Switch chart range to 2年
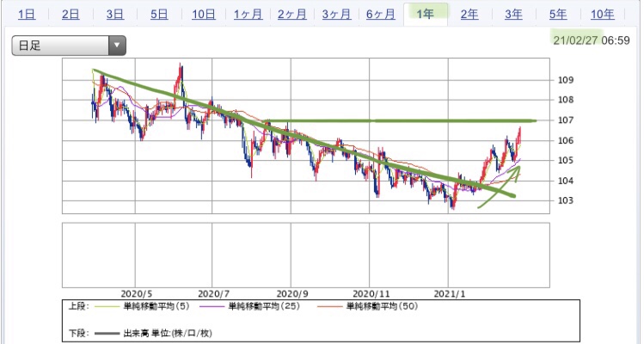Image resolution: width=644 pixels, height=344 pixels. click(469, 15)
